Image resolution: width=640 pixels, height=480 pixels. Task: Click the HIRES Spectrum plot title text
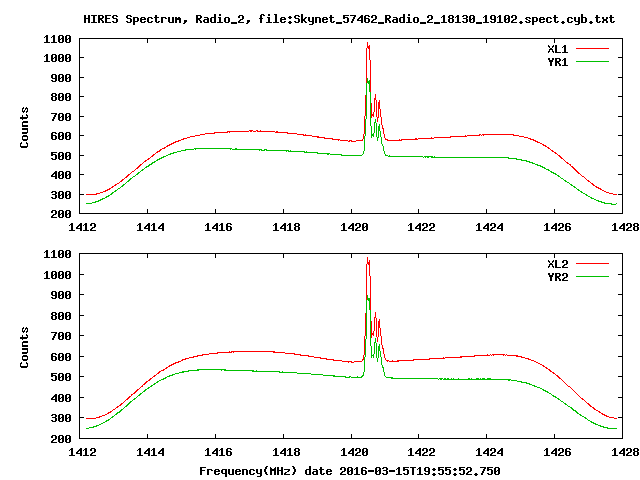tap(349, 19)
